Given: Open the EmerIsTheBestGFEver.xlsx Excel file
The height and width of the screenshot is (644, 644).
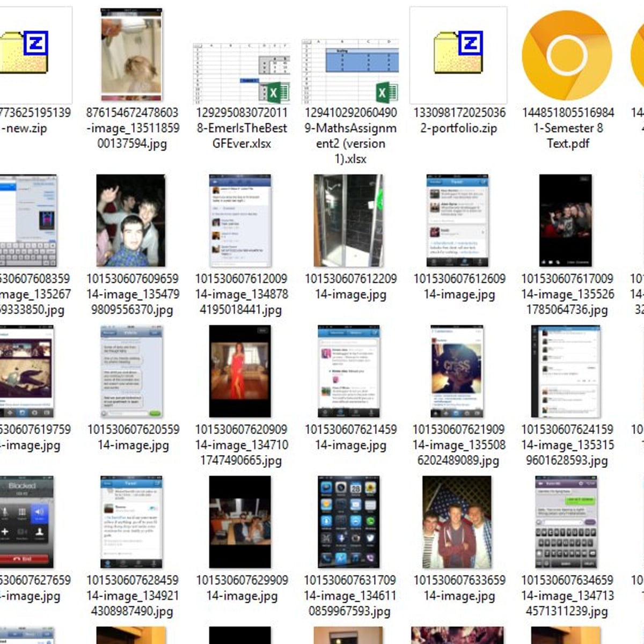Looking at the screenshot, I should [x=241, y=72].
